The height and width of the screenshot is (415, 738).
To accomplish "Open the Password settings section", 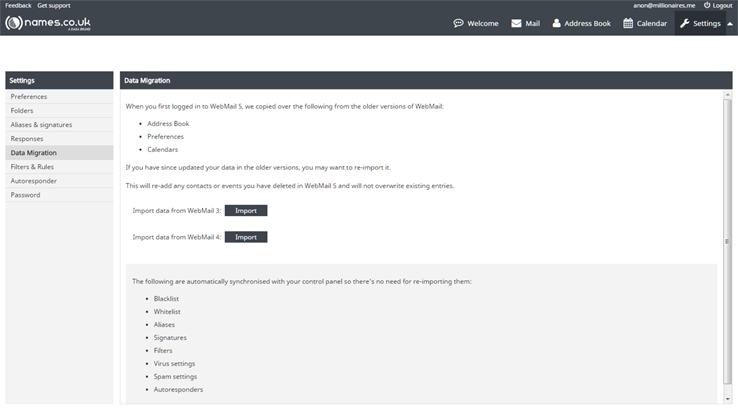I will [x=26, y=195].
